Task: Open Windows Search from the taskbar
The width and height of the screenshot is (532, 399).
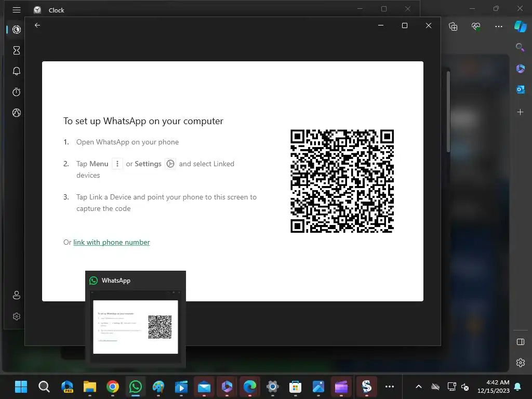Action: pyautogui.click(x=44, y=387)
